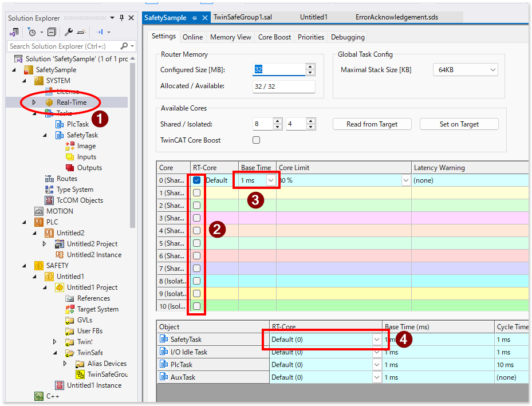The height and width of the screenshot is (406, 532).
Task: Pin the Solution Explorer panel
Action: (x=121, y=18)
